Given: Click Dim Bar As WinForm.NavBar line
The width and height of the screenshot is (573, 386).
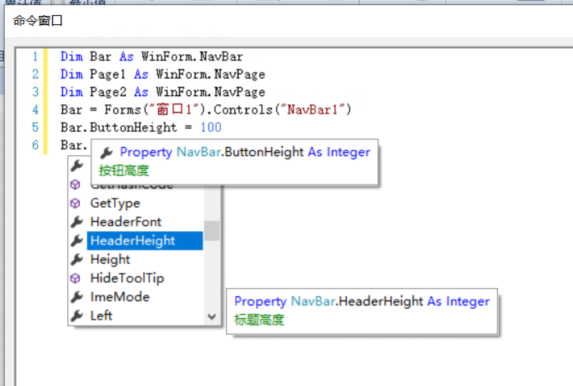Looking at the screenshot, I should point(152,57).
